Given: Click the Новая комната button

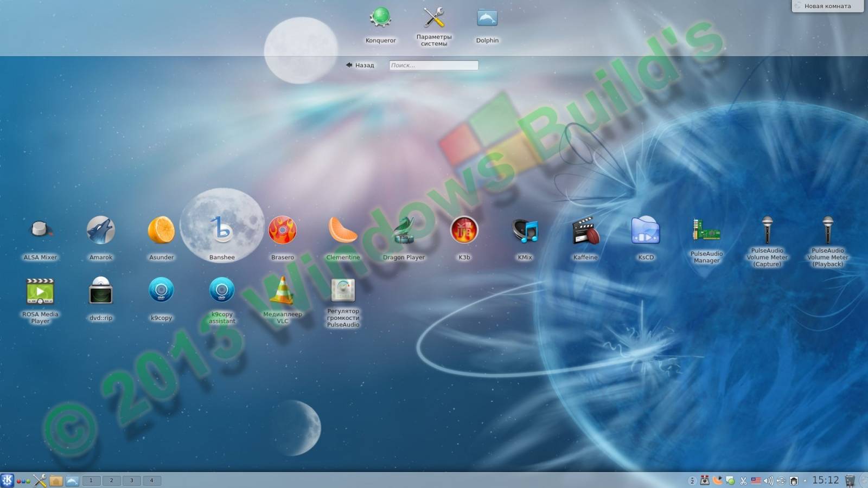Looking at the screenshot, I should tap(827, 6).
